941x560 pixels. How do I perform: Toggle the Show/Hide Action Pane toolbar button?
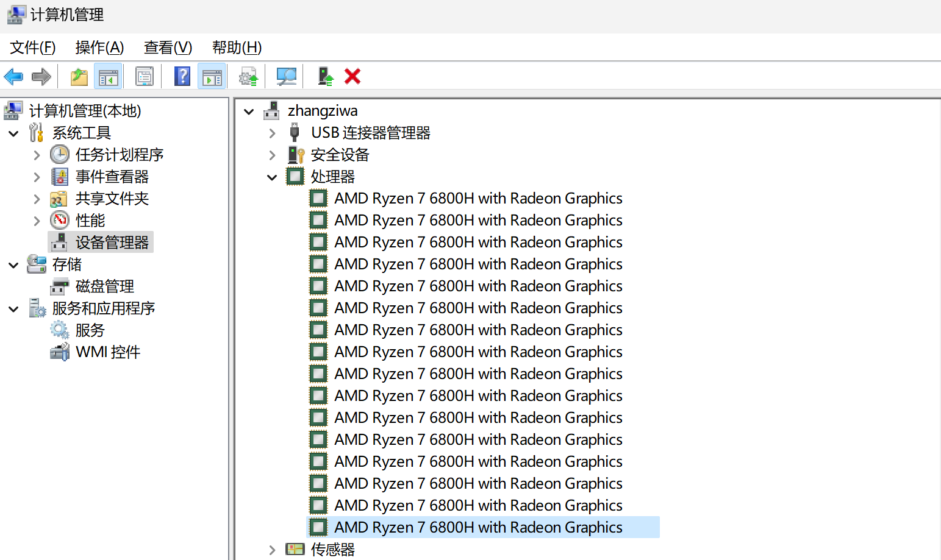click(x=212, y=77)
